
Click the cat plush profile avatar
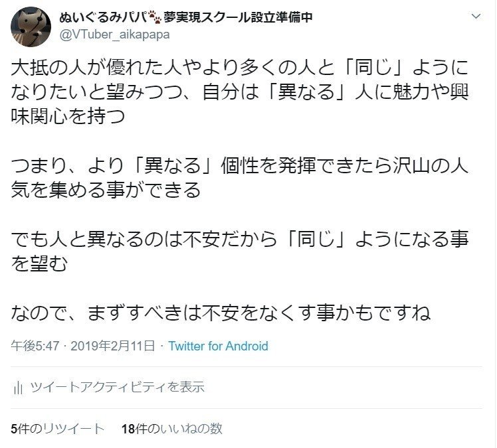(31, 27)
